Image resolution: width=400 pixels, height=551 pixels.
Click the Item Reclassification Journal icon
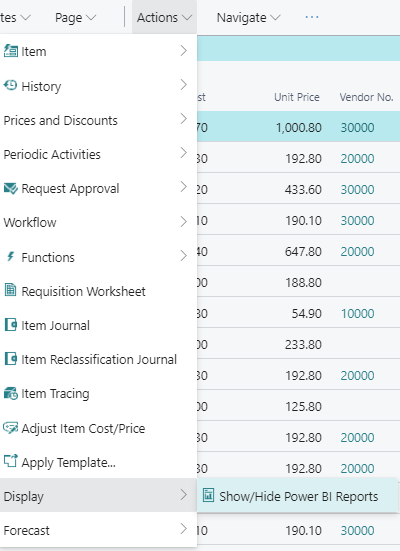[11, 359]
